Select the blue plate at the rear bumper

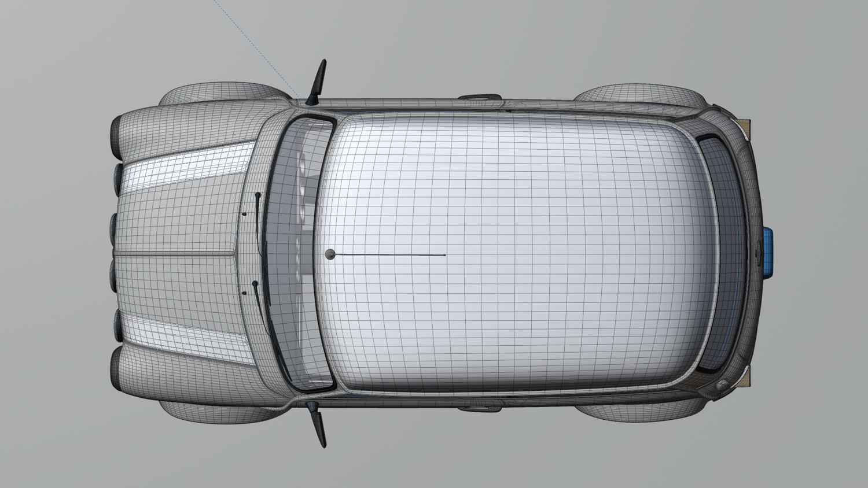(x=768, y=253)
